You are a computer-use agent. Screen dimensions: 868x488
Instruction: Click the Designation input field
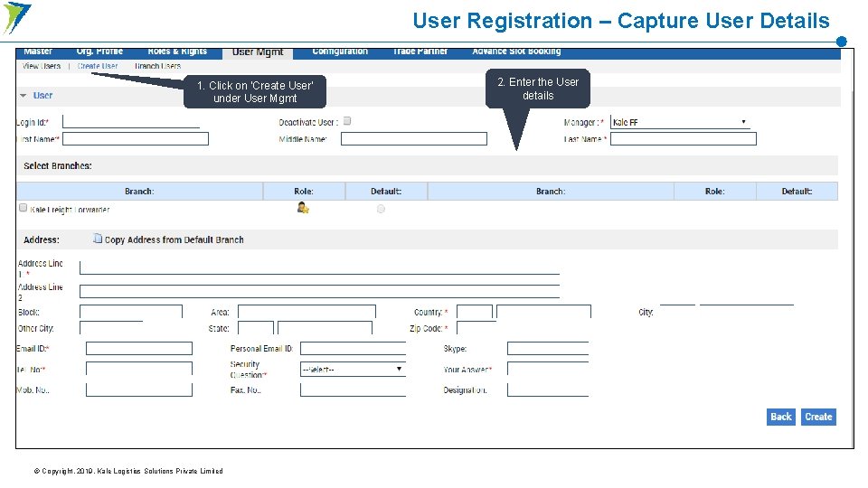tap(548, 389)
